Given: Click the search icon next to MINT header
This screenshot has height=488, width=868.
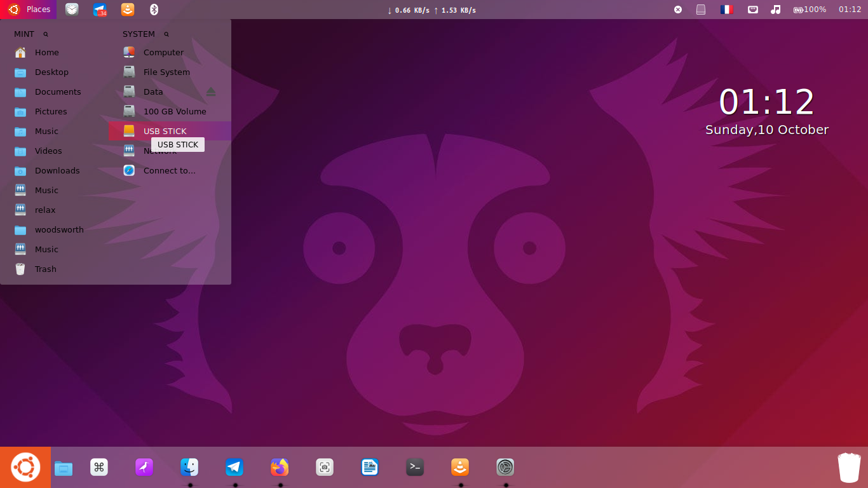Looking at the screenshot, I should click(46, 34).
